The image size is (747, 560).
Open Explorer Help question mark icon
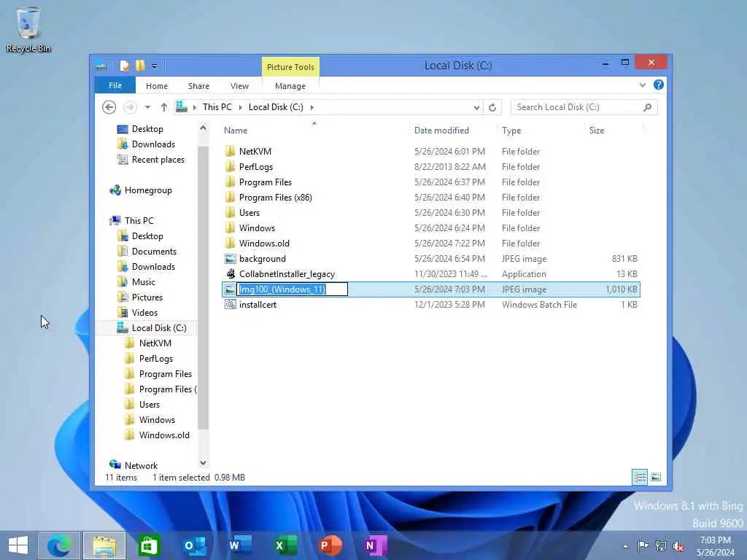[659, 85]
